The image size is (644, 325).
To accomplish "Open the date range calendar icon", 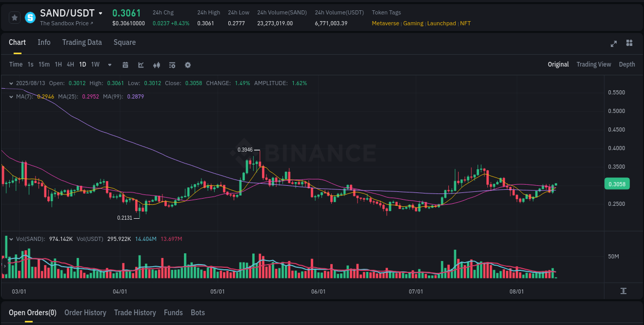I will 125,64.
